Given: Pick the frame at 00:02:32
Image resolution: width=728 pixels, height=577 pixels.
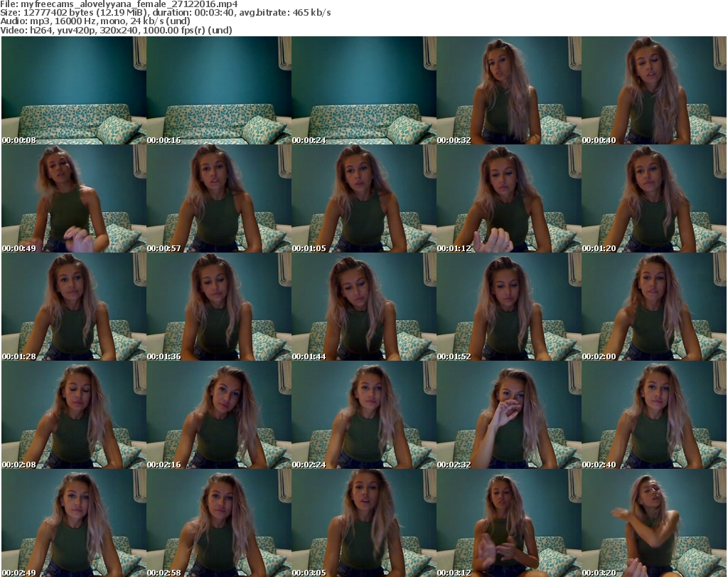Looking at the screenshot, I should pyautogui.click(x=509, y=415).
